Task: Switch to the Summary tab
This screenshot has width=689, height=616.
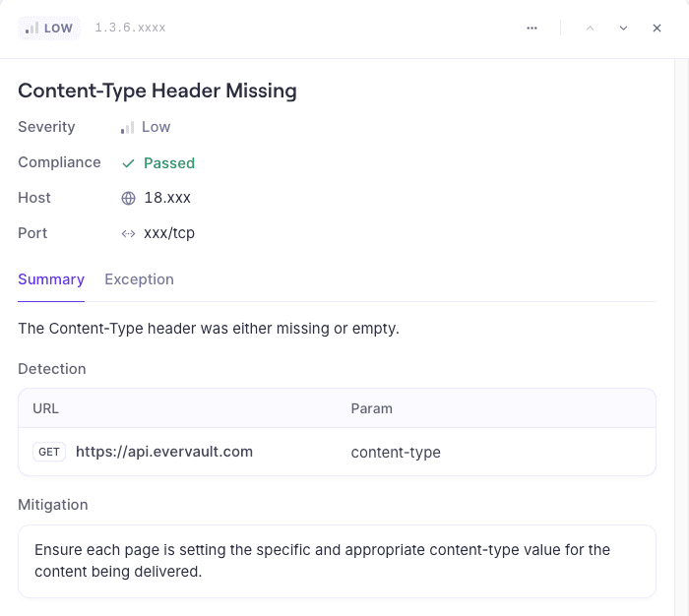Action: pos(51,279)
